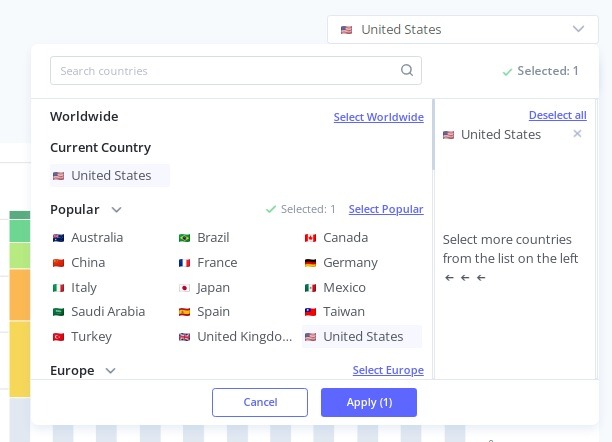Click Select Popular link
Screen dimensions: 612x442
tap(385, 210)
